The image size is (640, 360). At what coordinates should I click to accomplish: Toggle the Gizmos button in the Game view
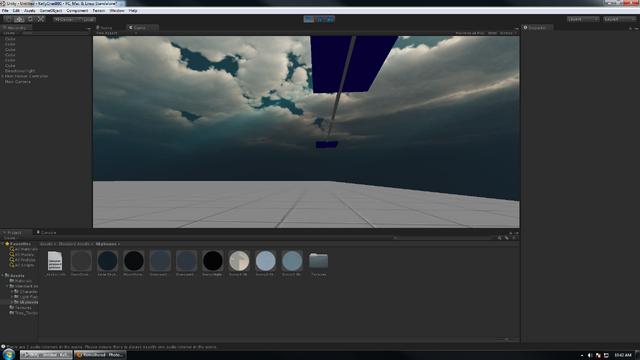pos(507,33)
